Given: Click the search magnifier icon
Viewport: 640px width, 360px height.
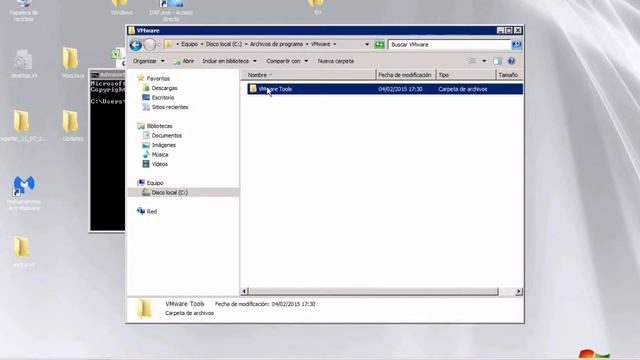Looking at the screenshot, I should pos(516,44).
